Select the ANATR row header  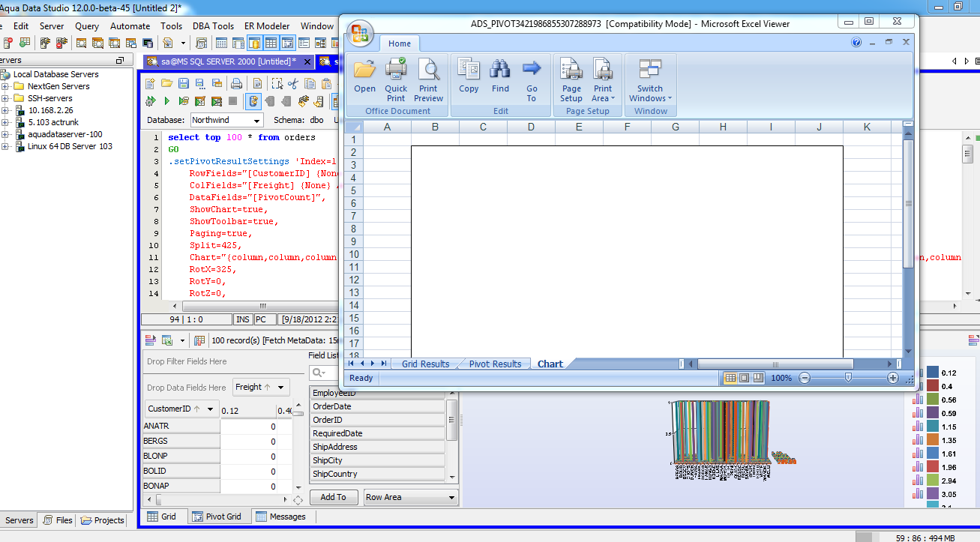(181, 426)
